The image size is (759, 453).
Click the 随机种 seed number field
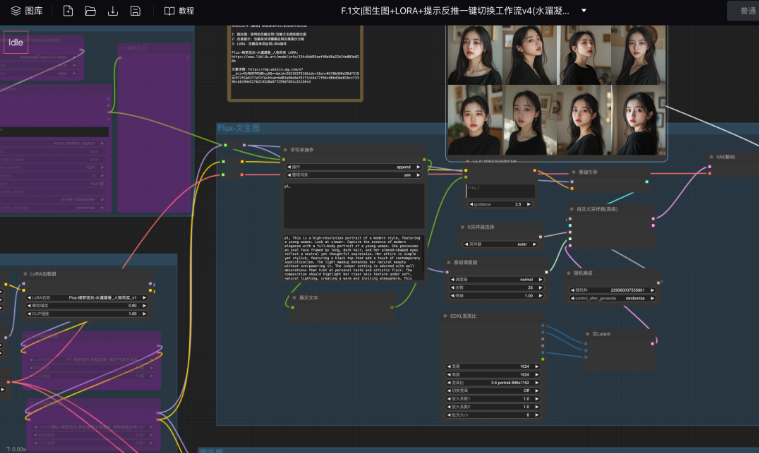pos(613,290)
